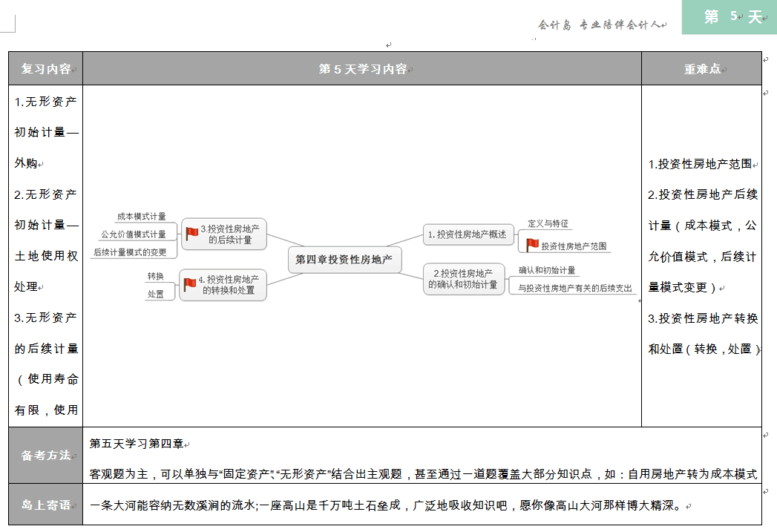This screenshot has width=777, height=532.
Task: Click the 备考方法 row label
Action: (45, 455)
